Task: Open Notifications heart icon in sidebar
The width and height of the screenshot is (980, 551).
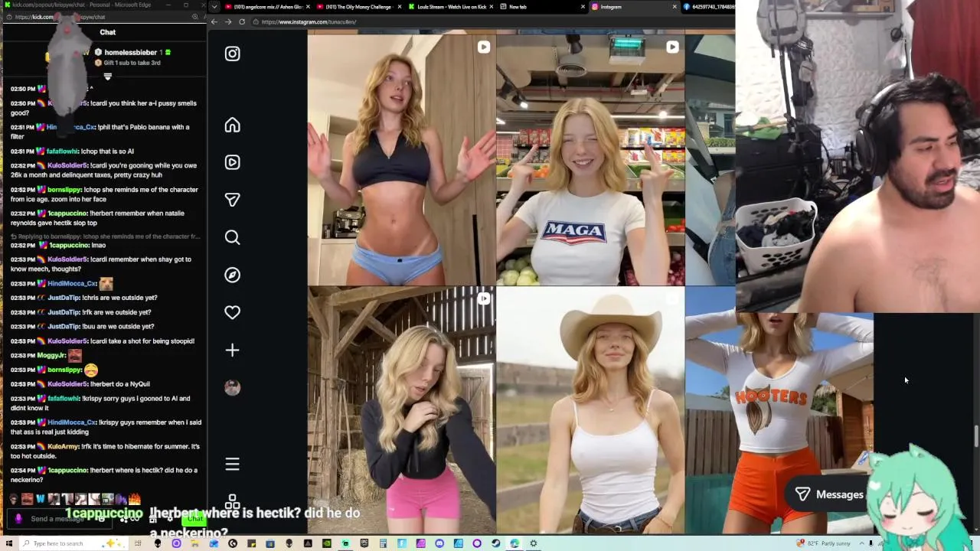Action: pyautogui.click(x=232, y=312)
